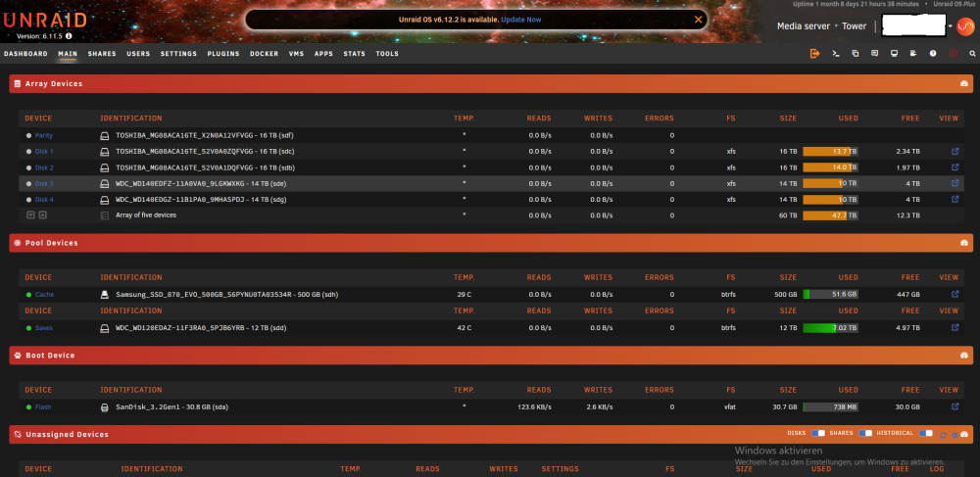Open View share icon for Disk 3

955,183
